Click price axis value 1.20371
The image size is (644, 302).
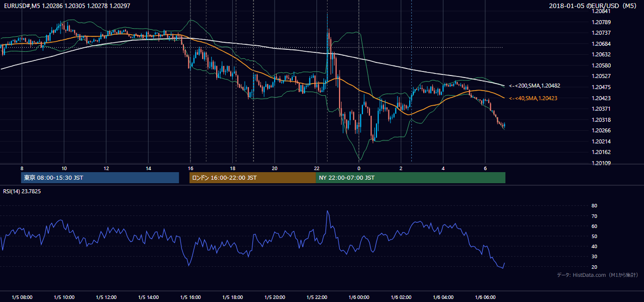tap(601, 109)
